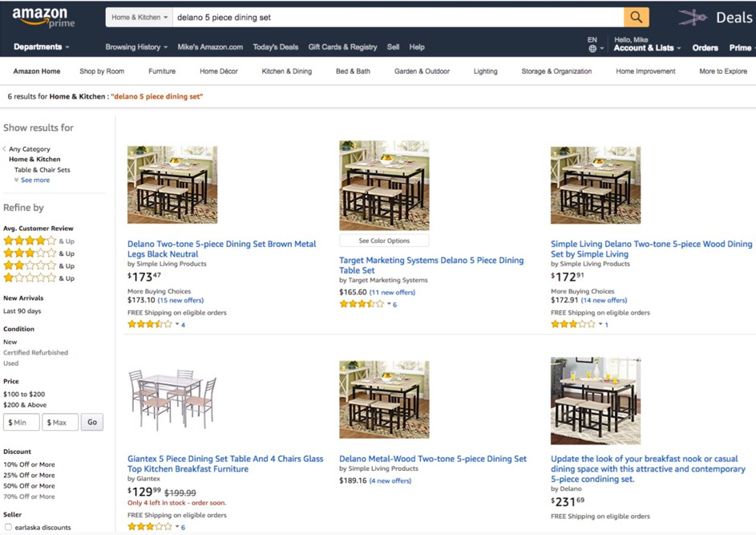The height and width of the screenshot is (535, 756).
Task: Click the orange search magnifier button
Action: coord(636,17)
